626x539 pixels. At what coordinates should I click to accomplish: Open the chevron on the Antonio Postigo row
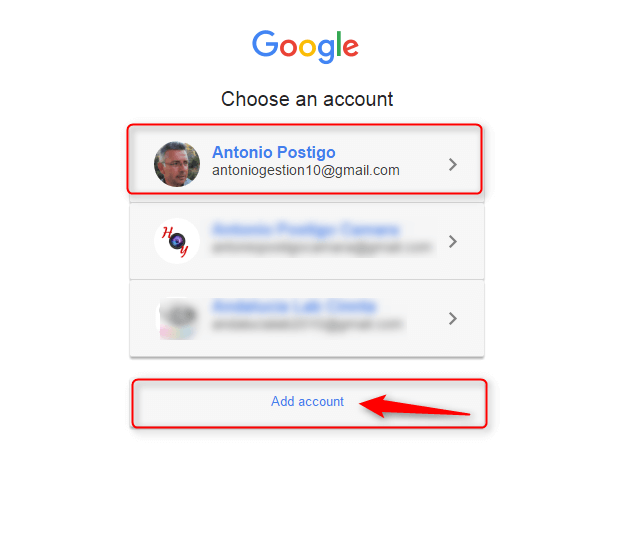pos(452,164)
